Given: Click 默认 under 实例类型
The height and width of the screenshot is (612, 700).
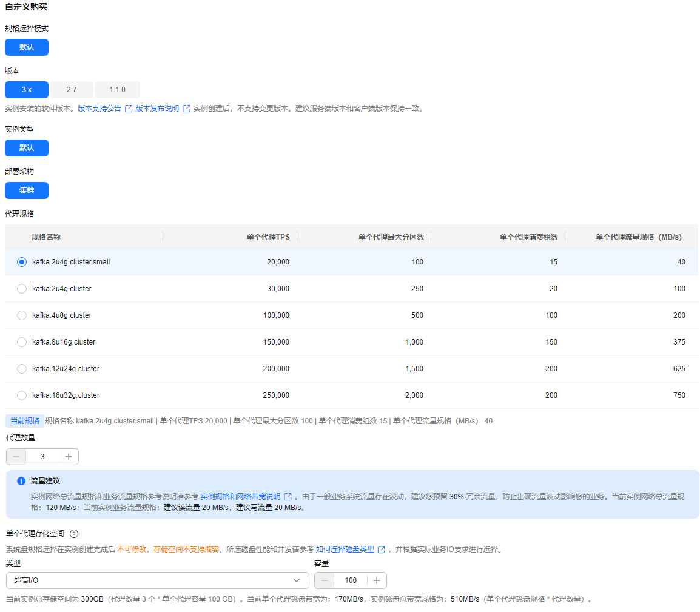Looking at the screenshot, I should tap(27, 148).
